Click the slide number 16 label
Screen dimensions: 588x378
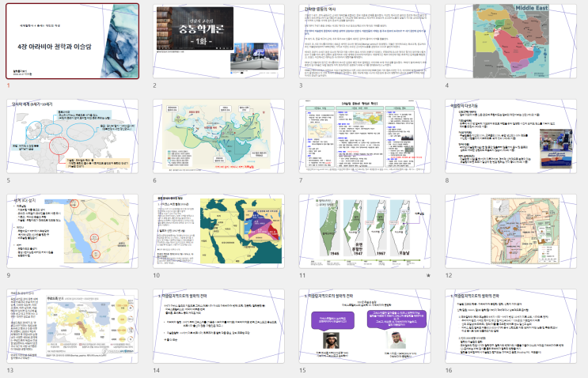click(449, 370)
